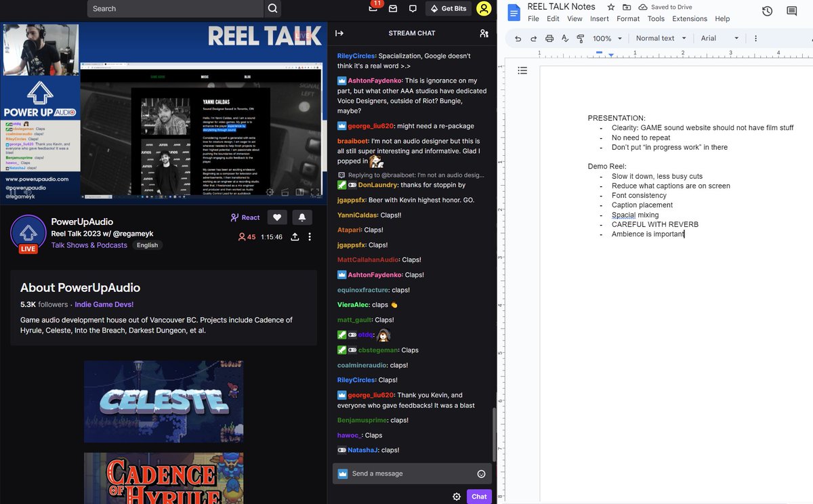Click the Undo arrow in Docs

coord(518,39)
